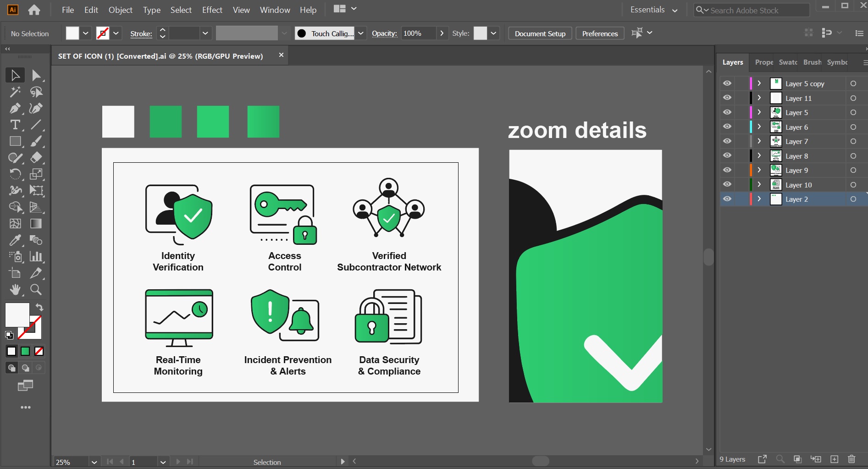Switch to the Swatches panel tab
The height and width of the screenshot is (469, 868).
pyautogui.click(x=788, y=62)
